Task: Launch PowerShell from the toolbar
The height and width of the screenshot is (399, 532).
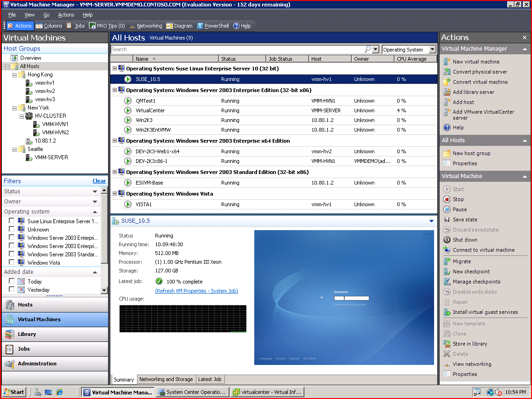Action: (x=213, y=26)
